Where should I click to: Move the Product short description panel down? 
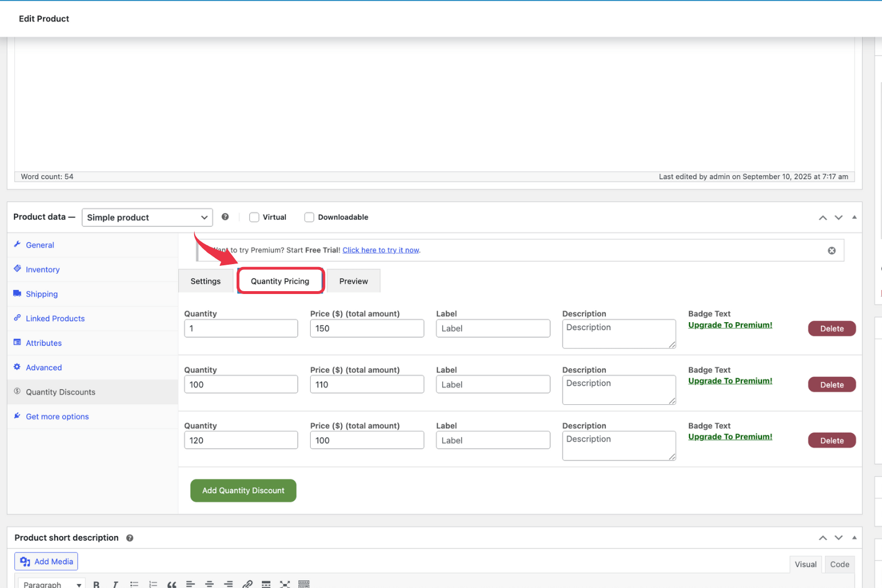(838, 538)
